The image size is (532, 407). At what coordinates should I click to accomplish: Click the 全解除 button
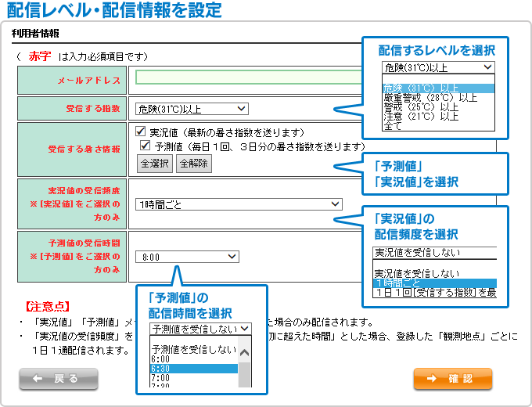pyautogui.click(x=194, y=164)
